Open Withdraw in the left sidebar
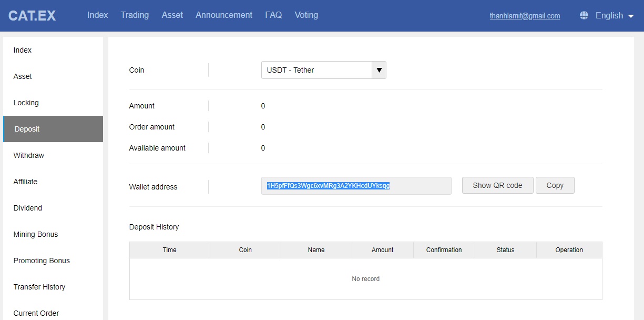The width and height of the screenshot is (644, 320). tap(29, 155)
